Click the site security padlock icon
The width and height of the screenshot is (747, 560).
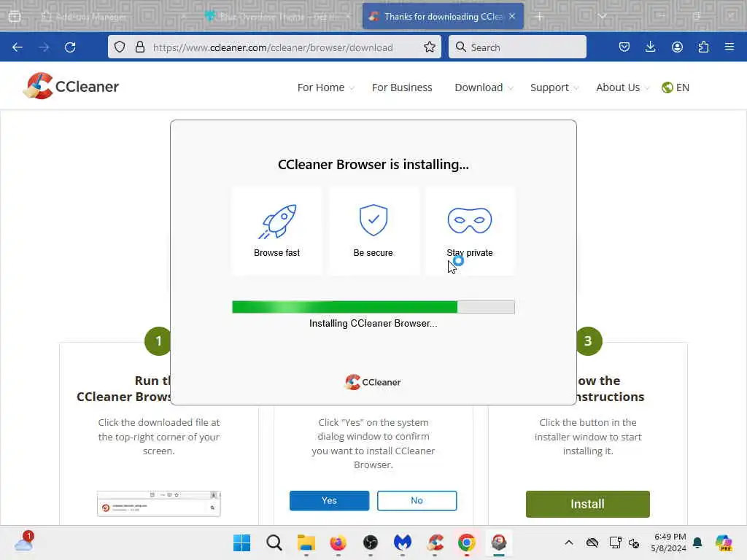coord(139,47)
